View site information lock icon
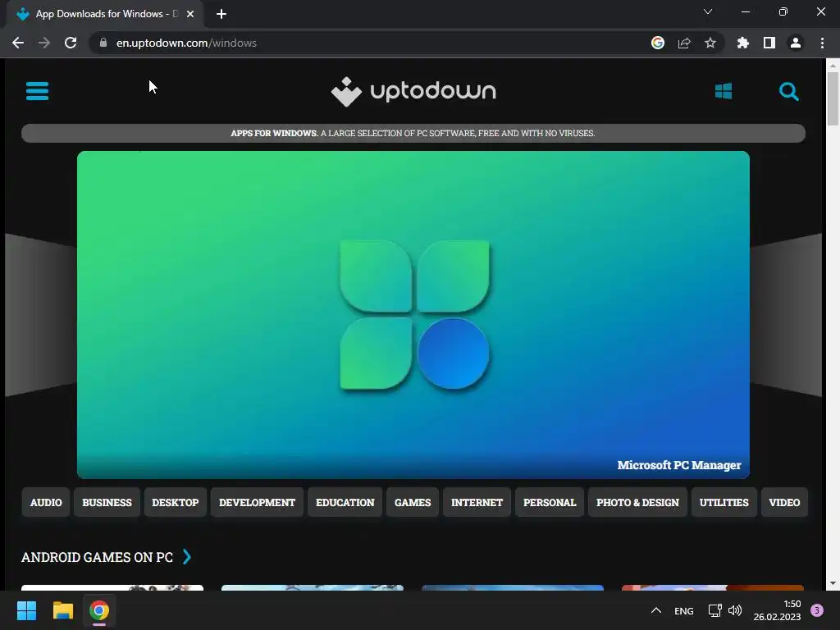Image resolution: width=840 pixels, height=630 pixels. pos(103,43)
